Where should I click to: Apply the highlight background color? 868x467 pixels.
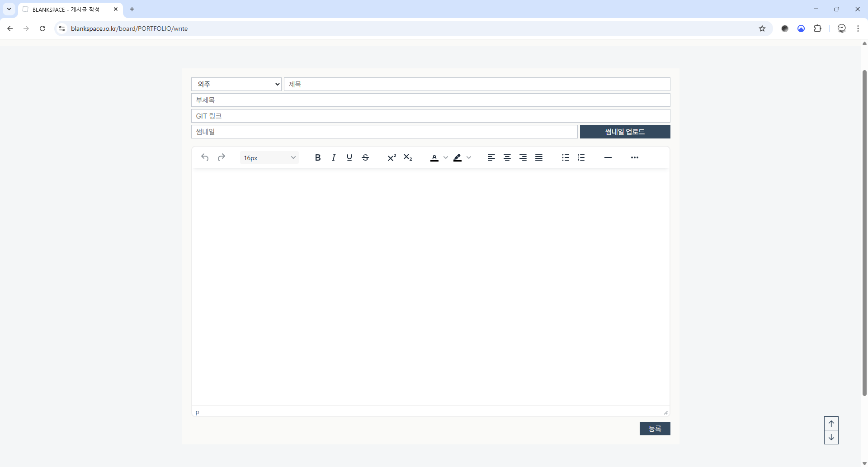[458, 157]
